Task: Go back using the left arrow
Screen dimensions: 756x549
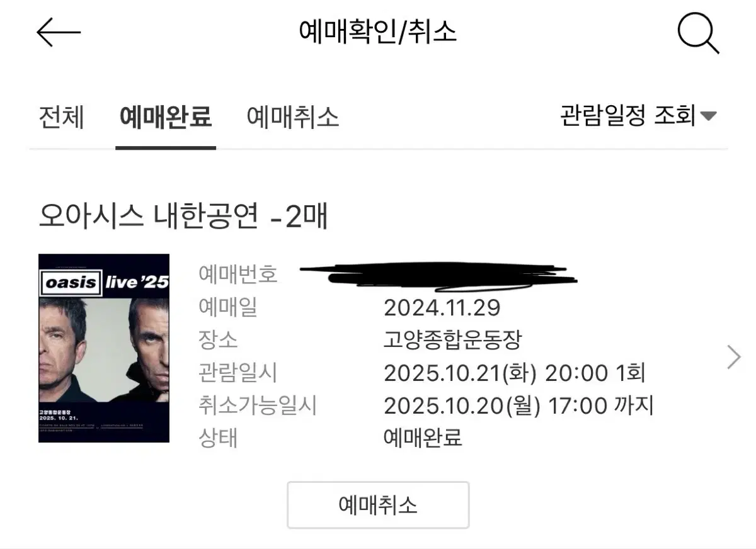Action: (x=59, y=32)
